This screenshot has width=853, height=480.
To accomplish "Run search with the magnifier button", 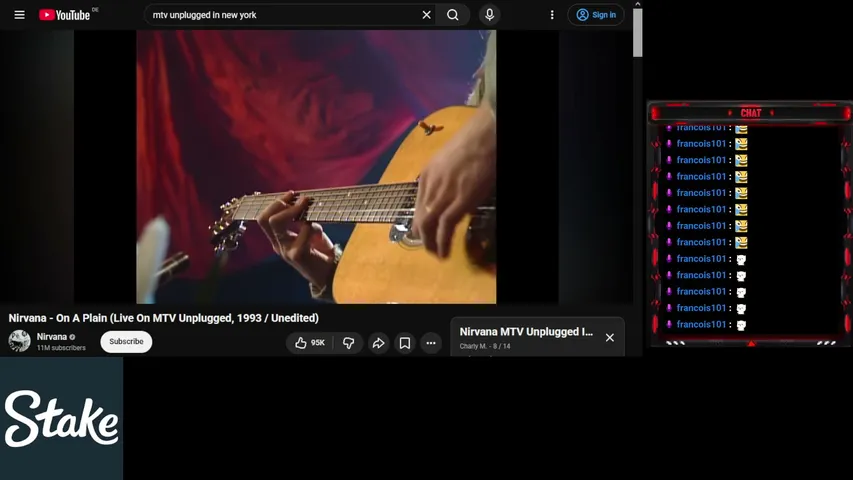I will point(453,15).
